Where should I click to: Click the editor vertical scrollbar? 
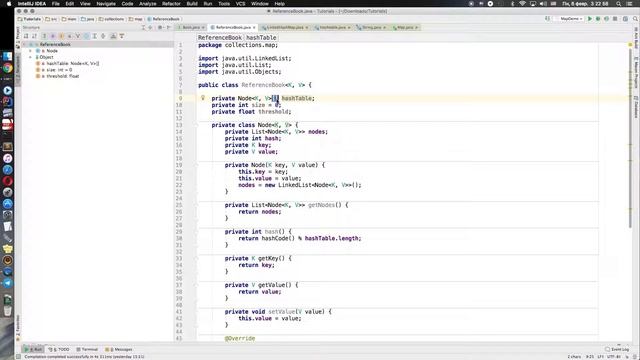[630, 138]
